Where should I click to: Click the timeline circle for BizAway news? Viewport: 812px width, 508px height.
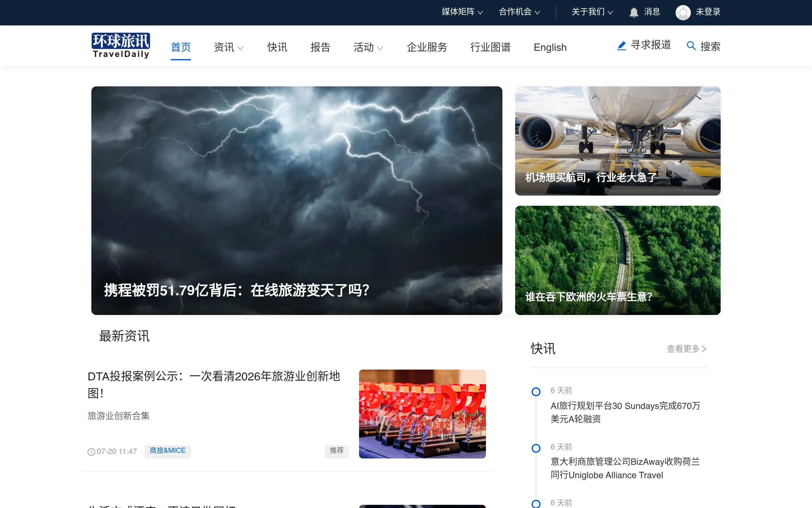(x=536, y=448)
